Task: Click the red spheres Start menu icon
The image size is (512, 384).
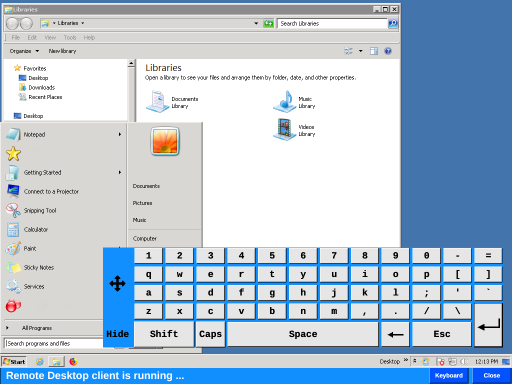Action: tap(13, 305)
